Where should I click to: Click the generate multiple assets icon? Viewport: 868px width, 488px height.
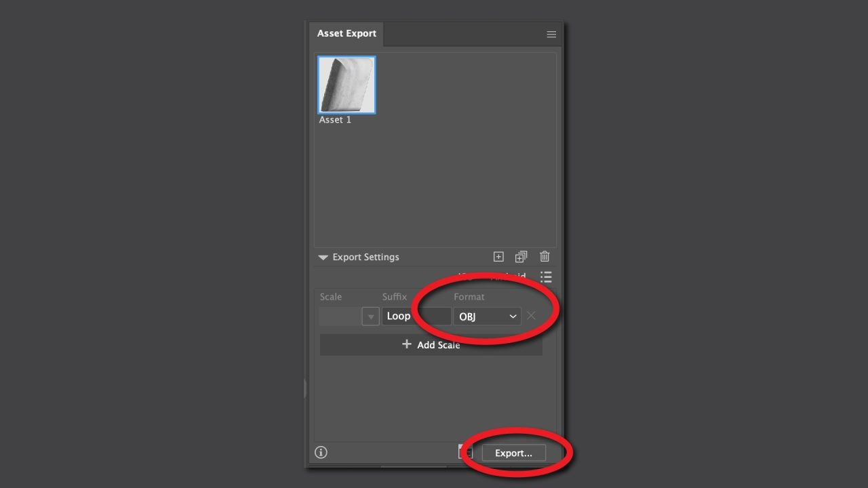coord(521,257)
